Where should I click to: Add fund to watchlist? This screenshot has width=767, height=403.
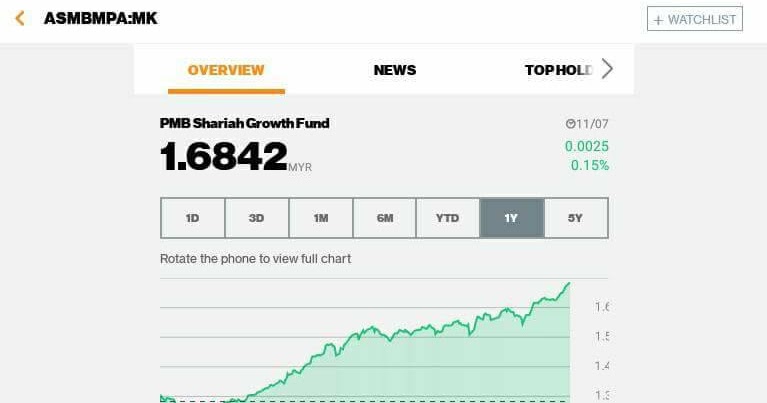click(695, 19)
